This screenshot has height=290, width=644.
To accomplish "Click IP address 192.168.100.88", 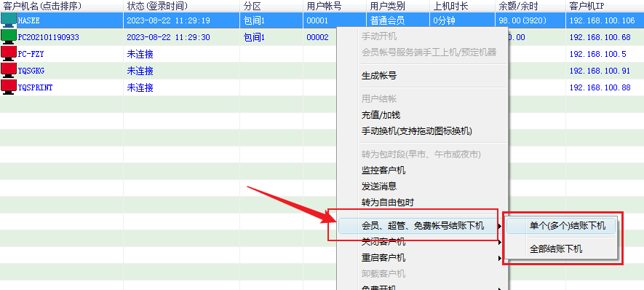I will (x=600, y=88).
